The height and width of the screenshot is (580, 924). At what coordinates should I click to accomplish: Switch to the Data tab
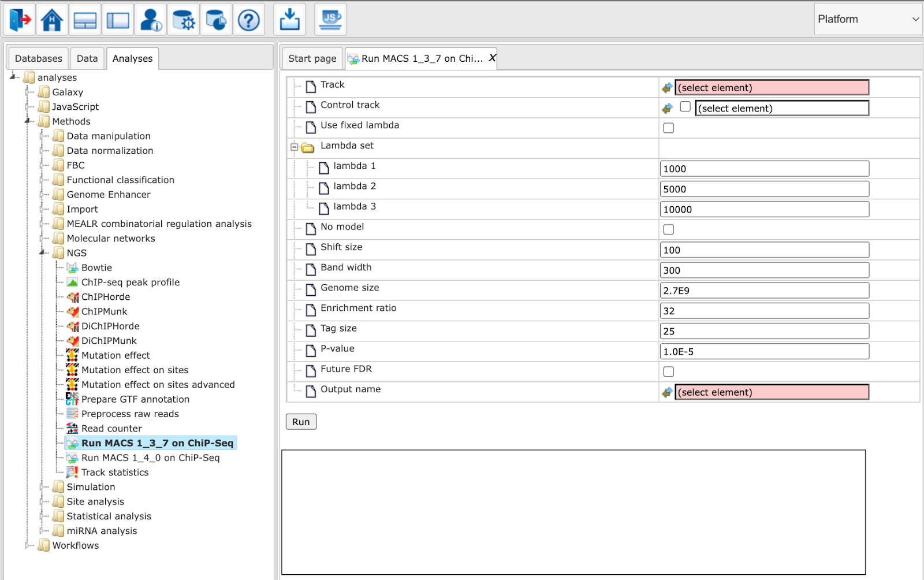(x=87, y=58)
